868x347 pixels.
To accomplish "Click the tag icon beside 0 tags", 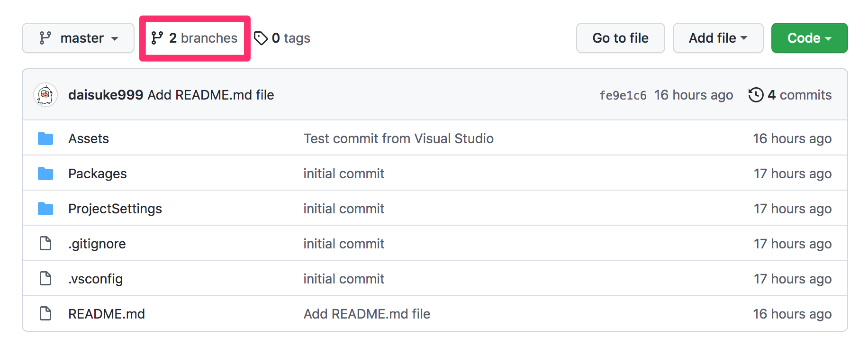I will [261, 38].
